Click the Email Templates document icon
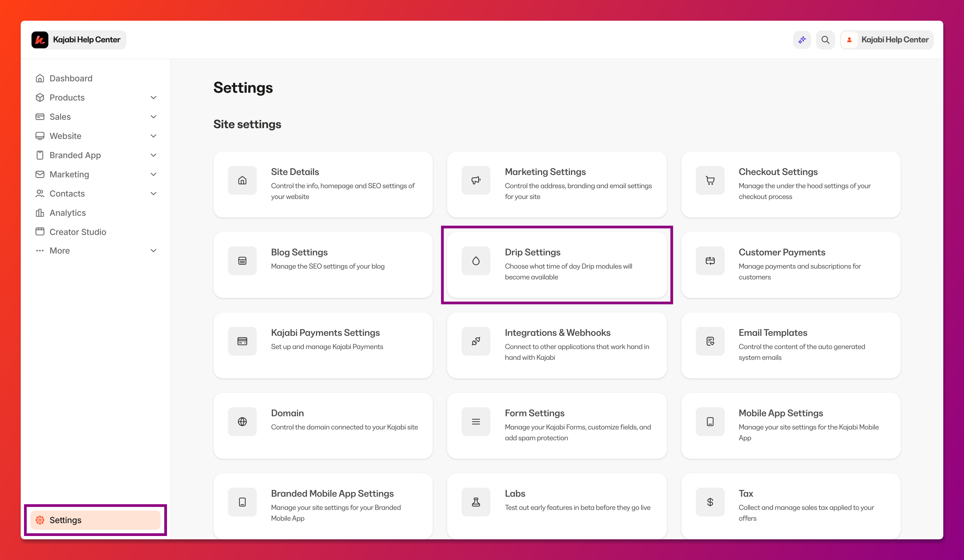The width and height of the screenshot is (964, 560). pos(710,341)
